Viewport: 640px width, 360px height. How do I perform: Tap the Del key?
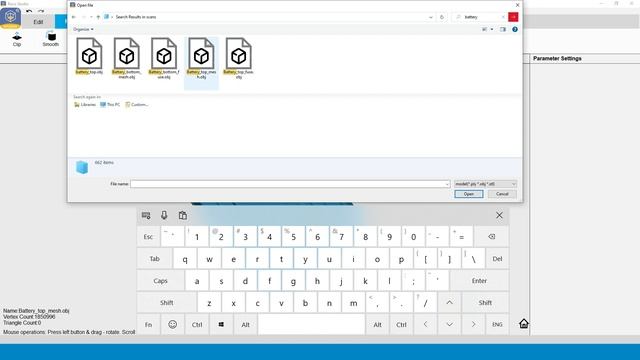(x=497, y=259)
